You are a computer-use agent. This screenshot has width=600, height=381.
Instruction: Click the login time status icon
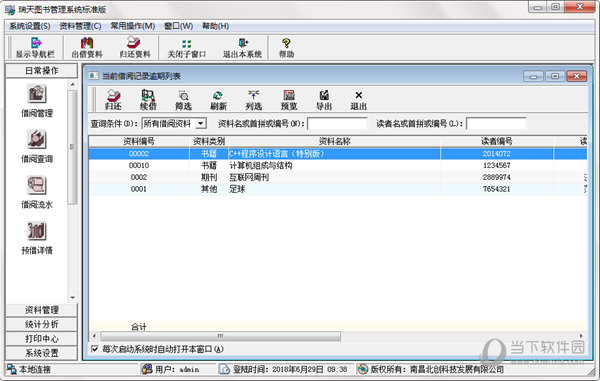[x=225, y=369]
